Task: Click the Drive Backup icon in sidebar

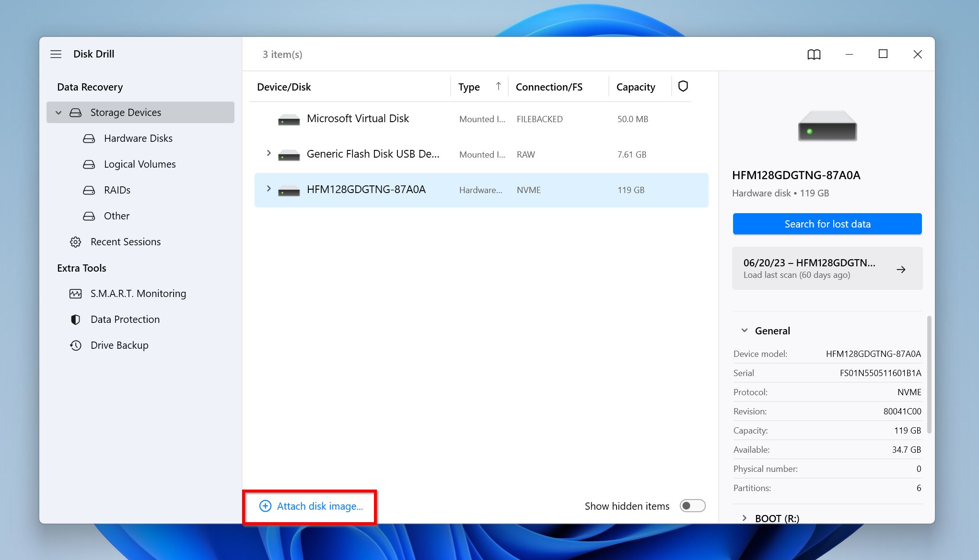Action: tap(77, 345)
